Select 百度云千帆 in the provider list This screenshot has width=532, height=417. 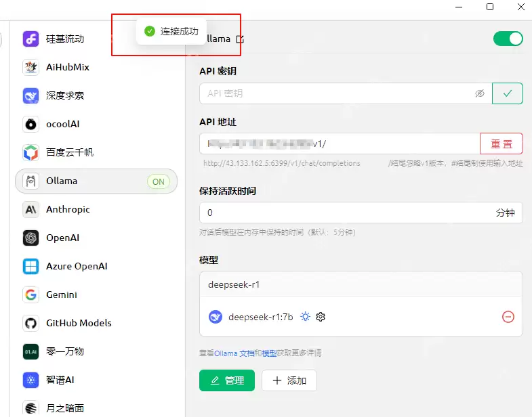[x=96, y=152]
